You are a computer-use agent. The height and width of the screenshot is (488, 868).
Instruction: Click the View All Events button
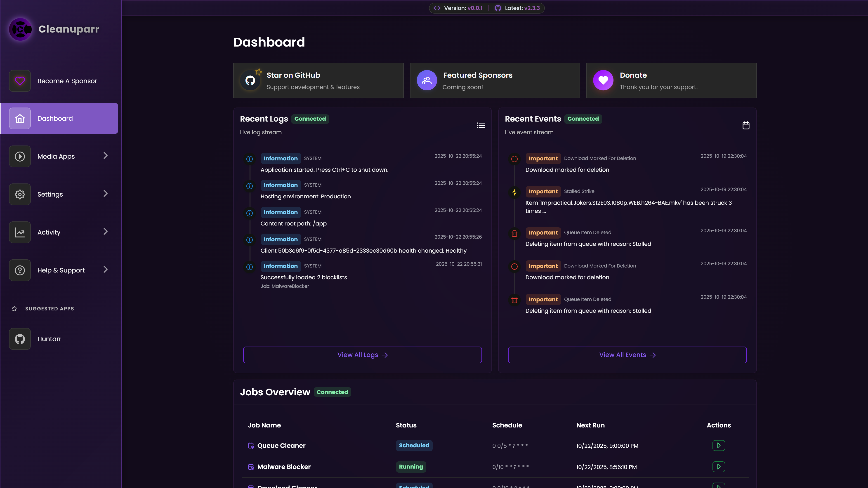pos(627,355)
